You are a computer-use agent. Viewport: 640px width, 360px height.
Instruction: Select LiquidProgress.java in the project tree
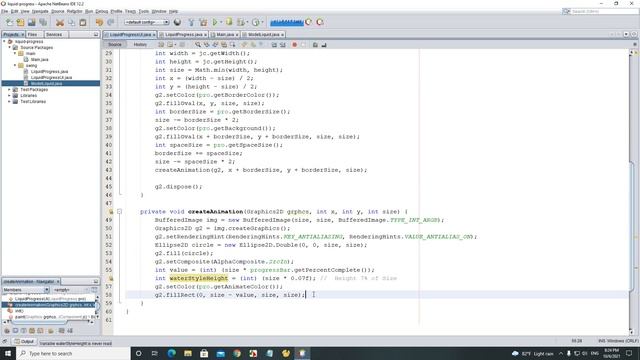pos(49,71)
